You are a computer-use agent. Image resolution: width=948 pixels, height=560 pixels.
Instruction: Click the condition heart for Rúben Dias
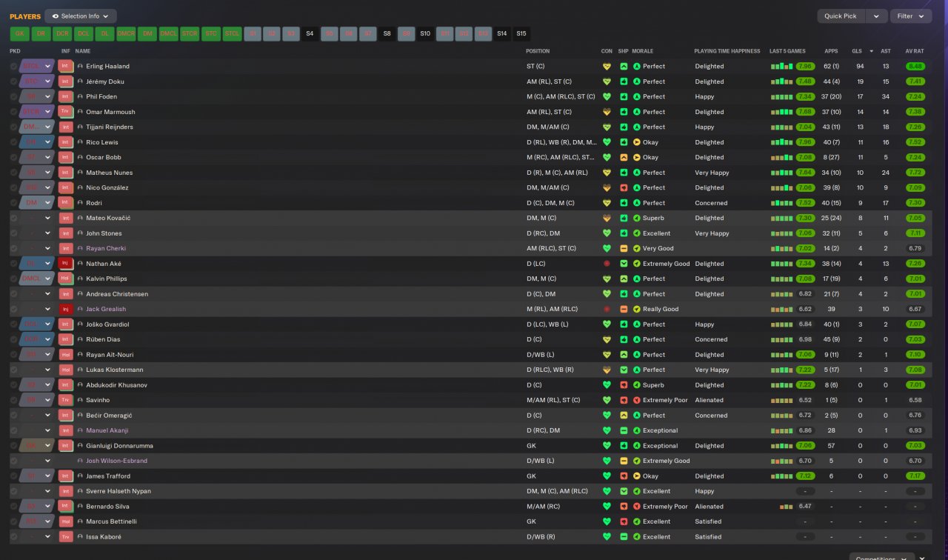pos(607,339)
